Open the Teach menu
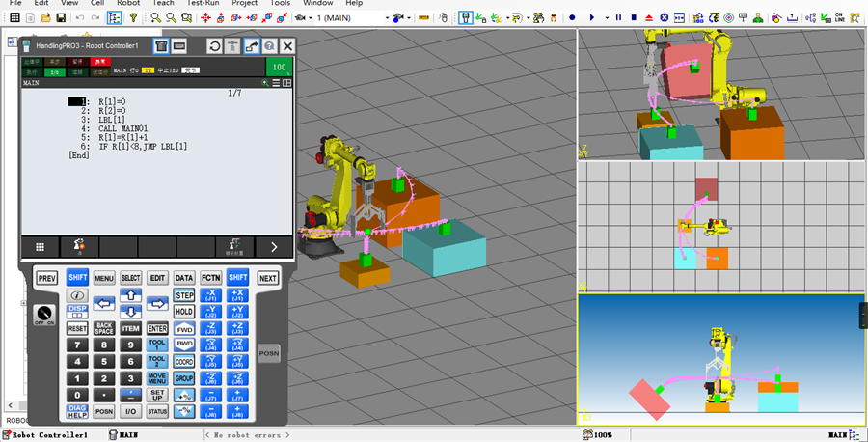Viewport: 868px width, 442px height. pyautogui.click(x=163, y=3)
